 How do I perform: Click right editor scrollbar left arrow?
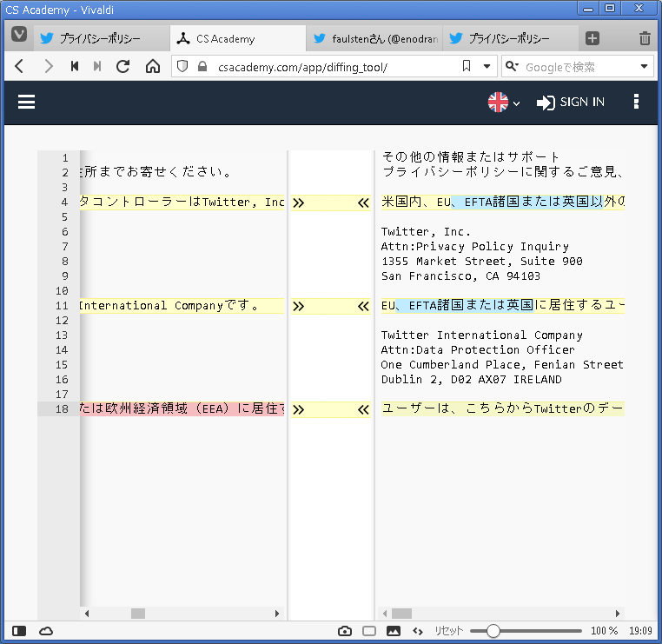[x=385, y=614]
